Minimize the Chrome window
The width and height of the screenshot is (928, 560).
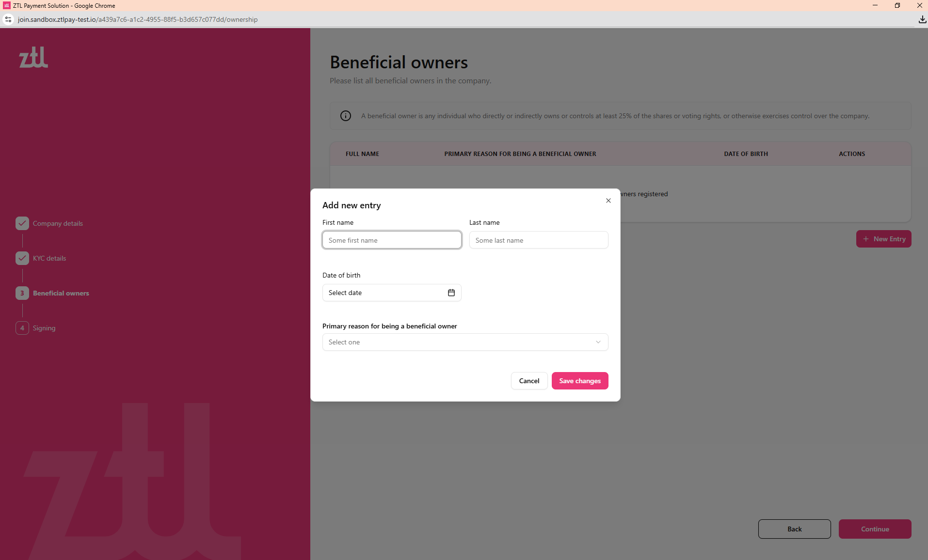point(875,5)
